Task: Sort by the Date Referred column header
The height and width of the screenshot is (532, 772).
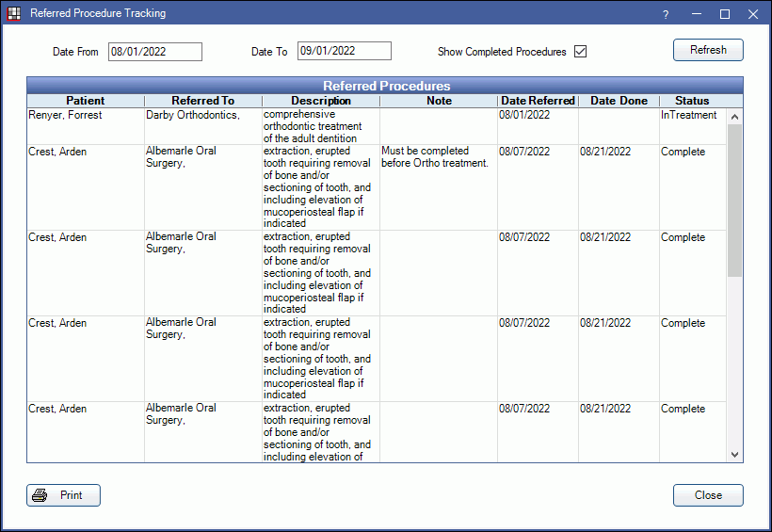Action: pyautogui.click(x=538, y=101)
